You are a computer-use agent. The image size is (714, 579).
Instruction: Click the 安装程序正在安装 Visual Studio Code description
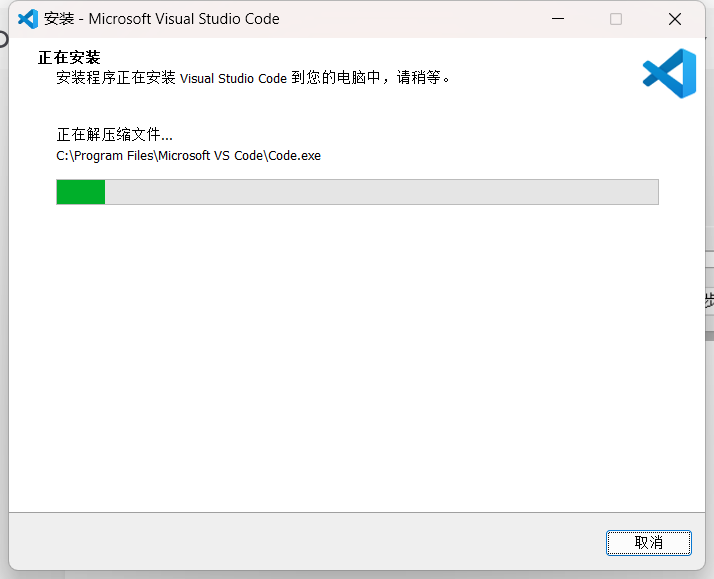point(253,77)
